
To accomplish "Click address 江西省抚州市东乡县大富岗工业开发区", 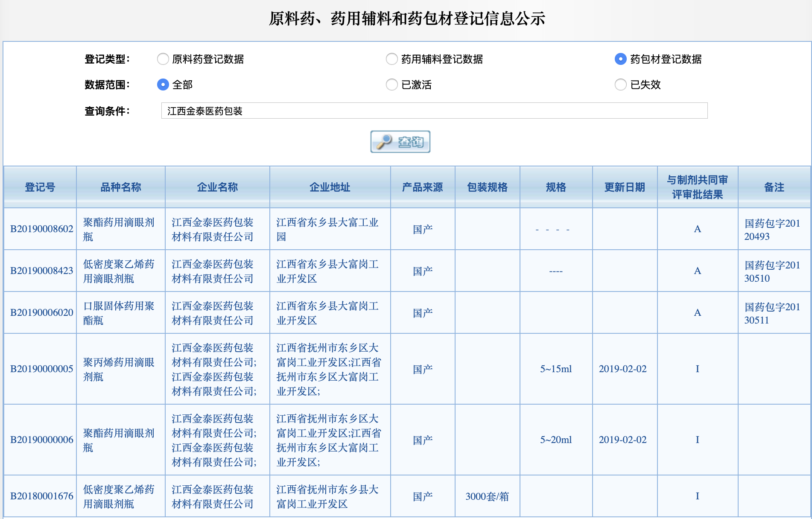I will tap(327, 496).
